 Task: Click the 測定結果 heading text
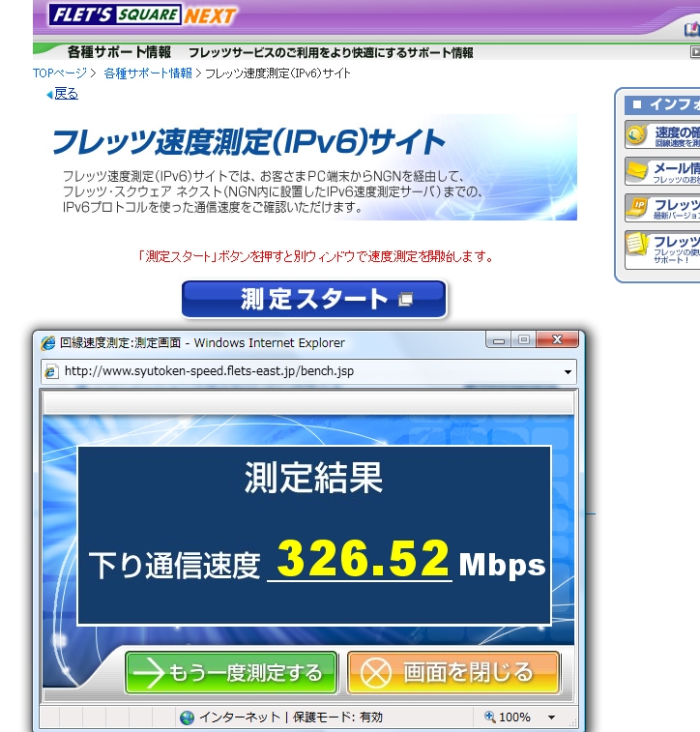[x=313, y=478]
